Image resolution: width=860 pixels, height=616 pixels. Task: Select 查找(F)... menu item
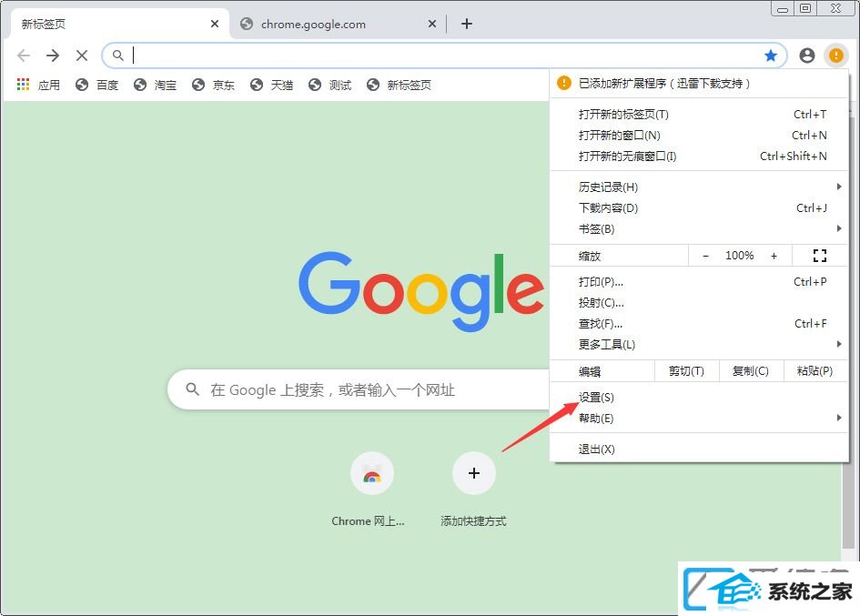pyautogui.click(x=699, y=324)
